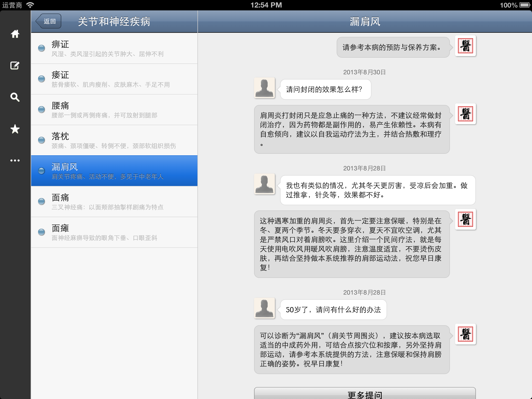
Task: Tap the 更多提问 button
Action: pos(365,393)
